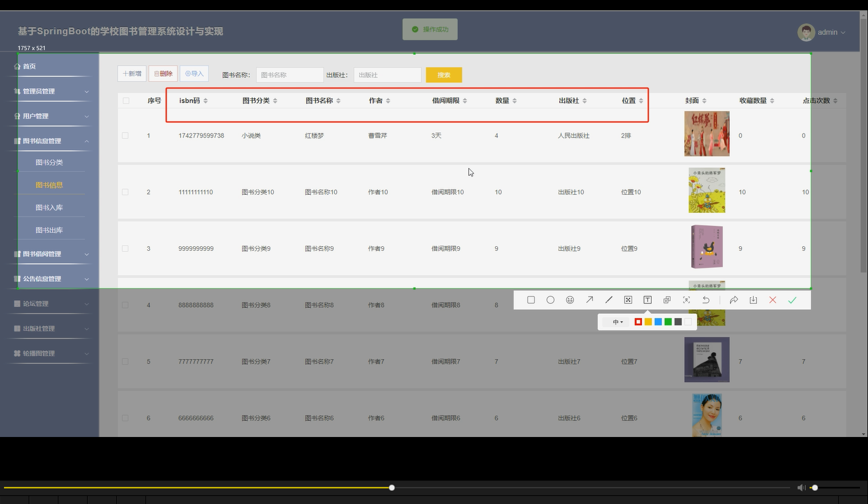This screenshot has height=504, width=868.
Task: Open the 图书出库 submenu item
Action: (x=49, y=230)
